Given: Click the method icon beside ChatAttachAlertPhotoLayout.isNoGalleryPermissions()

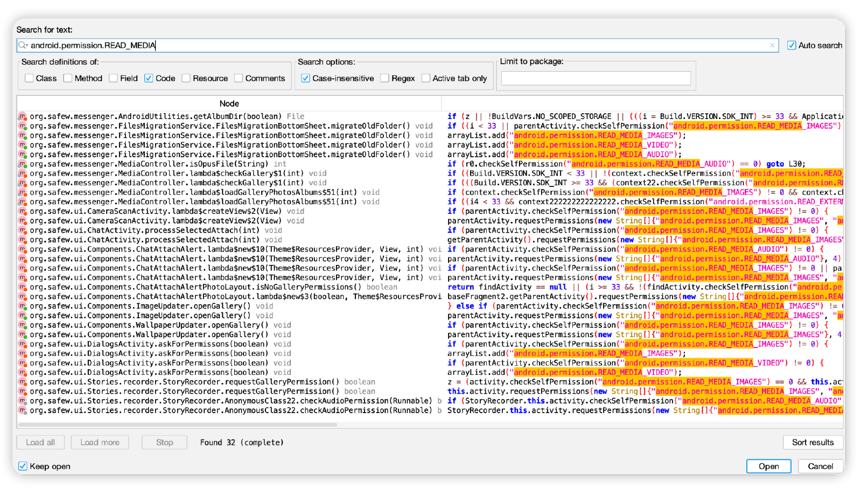Looking at the screenshot, I should [23, 287].
